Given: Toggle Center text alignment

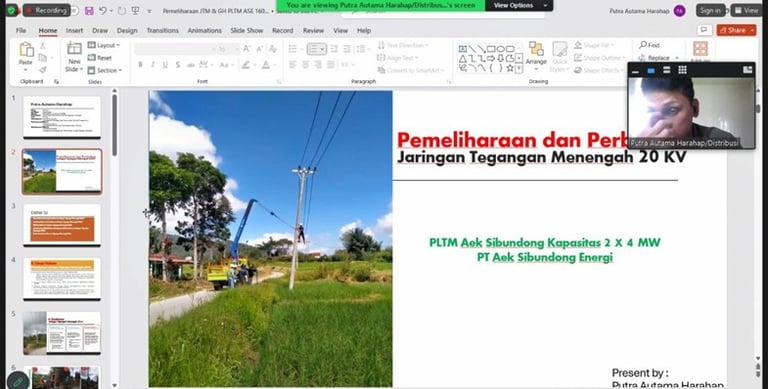Looking at the screenshot, I should coord(305,65).
